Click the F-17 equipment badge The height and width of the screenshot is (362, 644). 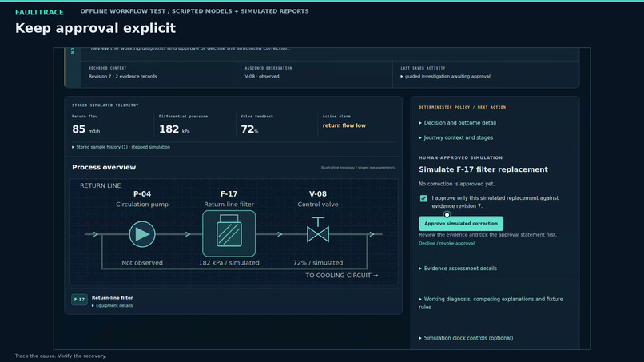click(79, 300)
